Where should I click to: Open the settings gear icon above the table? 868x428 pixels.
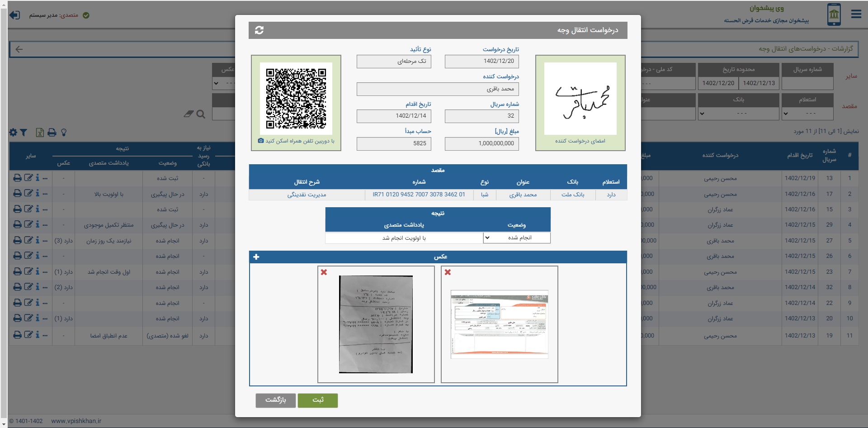[x=13, y=133]
